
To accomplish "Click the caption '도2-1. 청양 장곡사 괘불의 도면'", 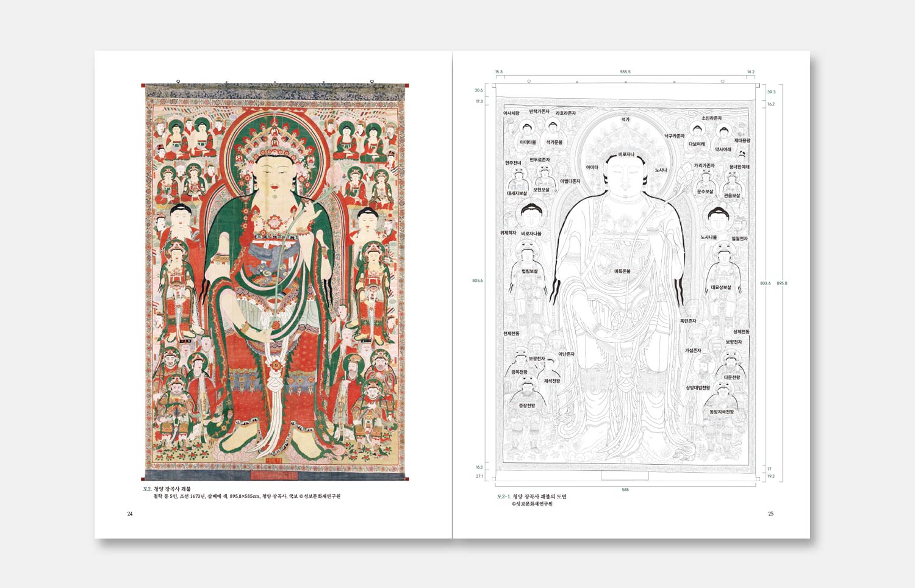I will (x=532, y=497).
